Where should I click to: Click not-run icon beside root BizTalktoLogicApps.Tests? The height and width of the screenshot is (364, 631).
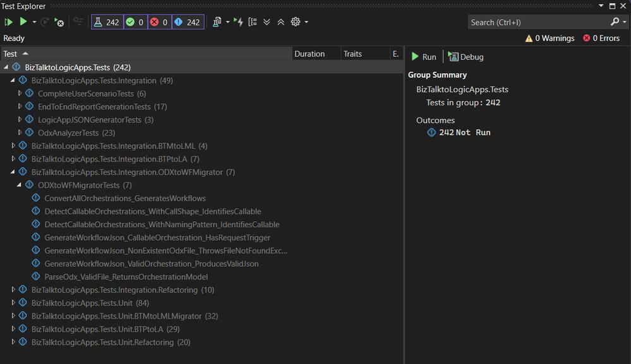16,67
